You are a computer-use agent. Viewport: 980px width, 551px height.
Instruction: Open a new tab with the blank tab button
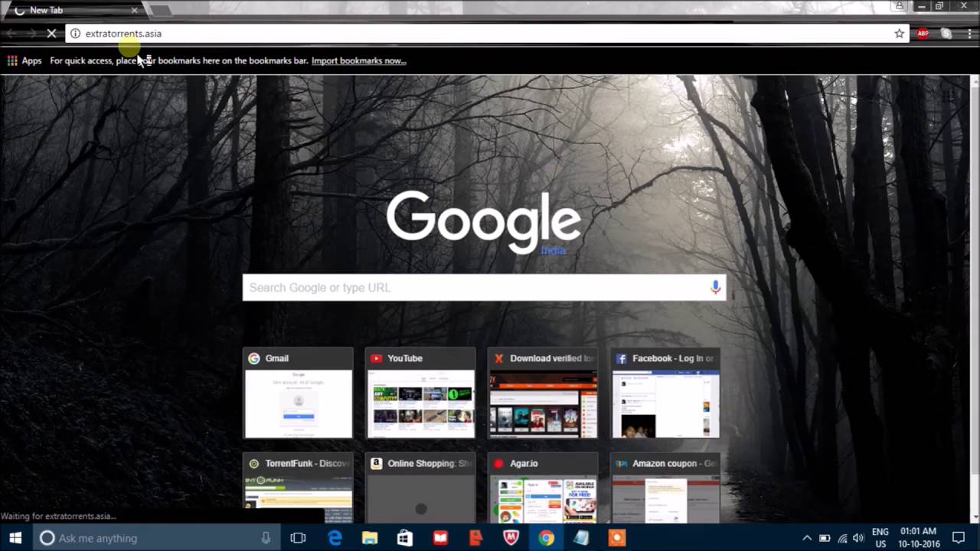pos(160,10)
